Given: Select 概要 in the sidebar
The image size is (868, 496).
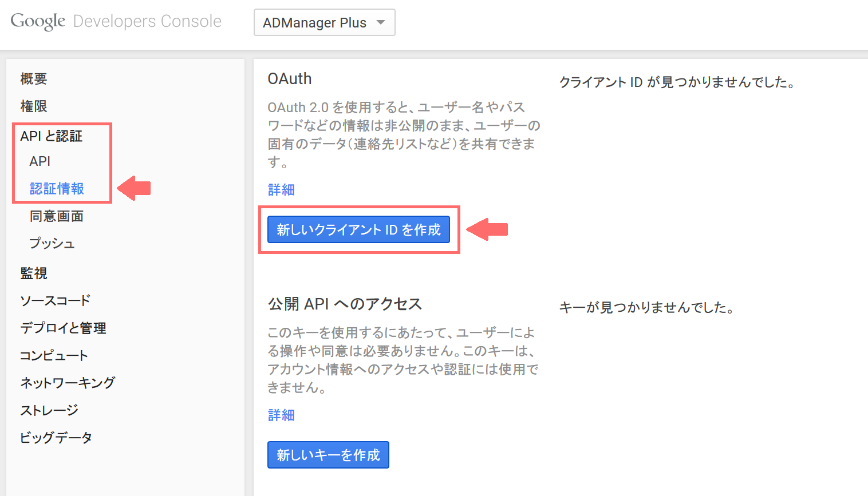Looking at the screenshot, I should [33, 78].
